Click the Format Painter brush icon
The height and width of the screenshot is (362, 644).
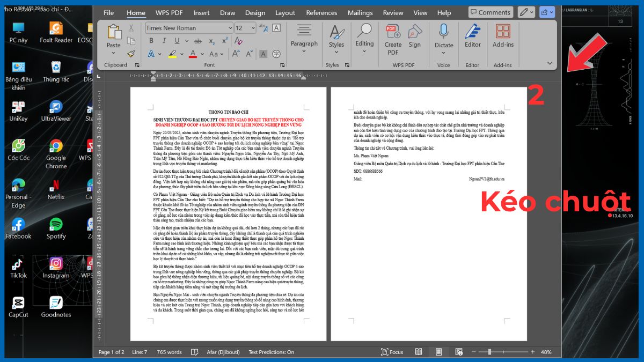131,54
